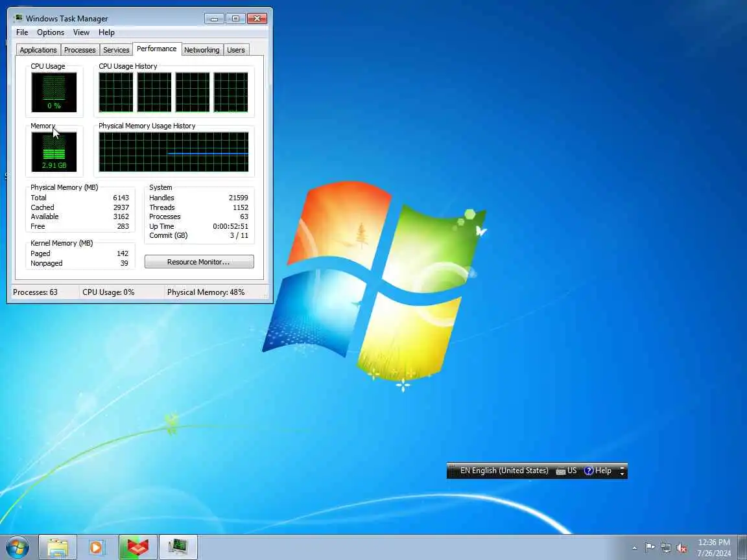Viewport: 747px width, 560px height.
Task: Click the Nonpaged kernel memory value 39
Action: pyautogui.click(x=124, y=263)
